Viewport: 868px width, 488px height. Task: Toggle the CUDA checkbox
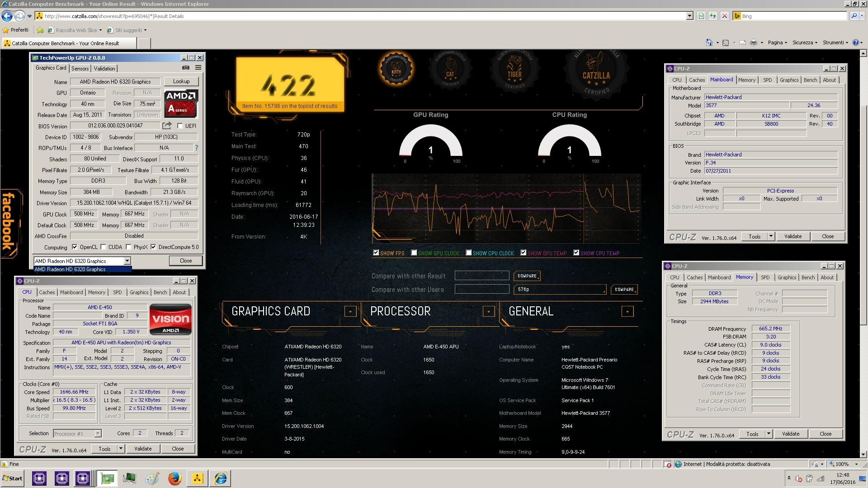104,247
